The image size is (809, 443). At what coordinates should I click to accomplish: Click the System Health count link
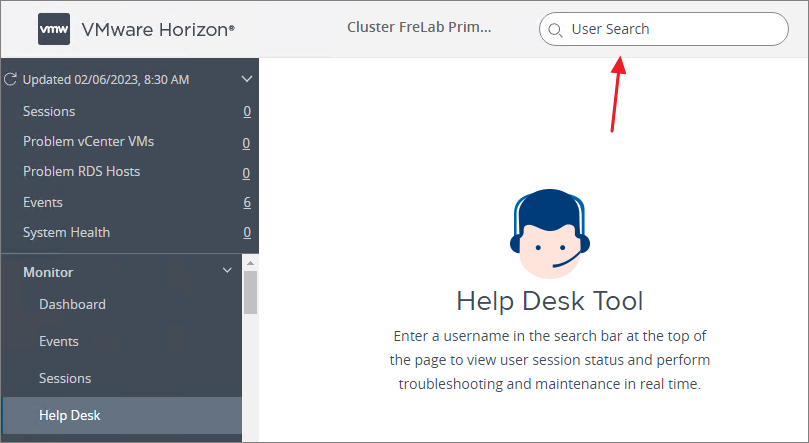[x=246, y=233]
